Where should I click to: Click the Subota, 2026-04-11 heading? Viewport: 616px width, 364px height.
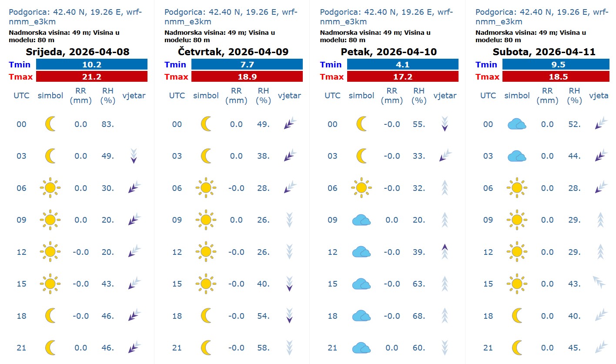tap(544, 52)
